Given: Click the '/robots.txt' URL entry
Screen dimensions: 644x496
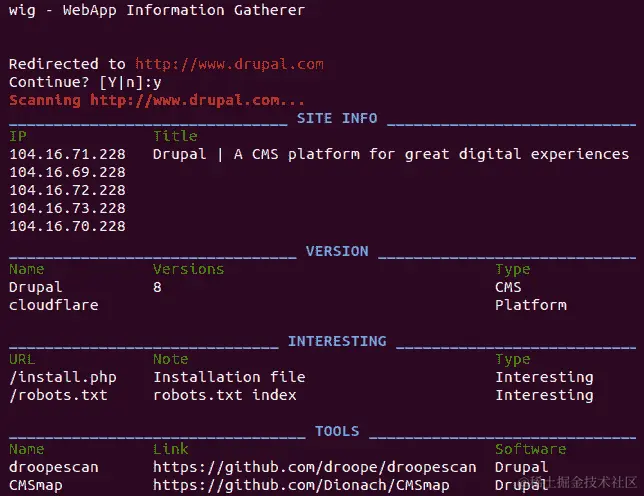Looking at the screenshot, I should pyautogui.click(x=58, y=395).
